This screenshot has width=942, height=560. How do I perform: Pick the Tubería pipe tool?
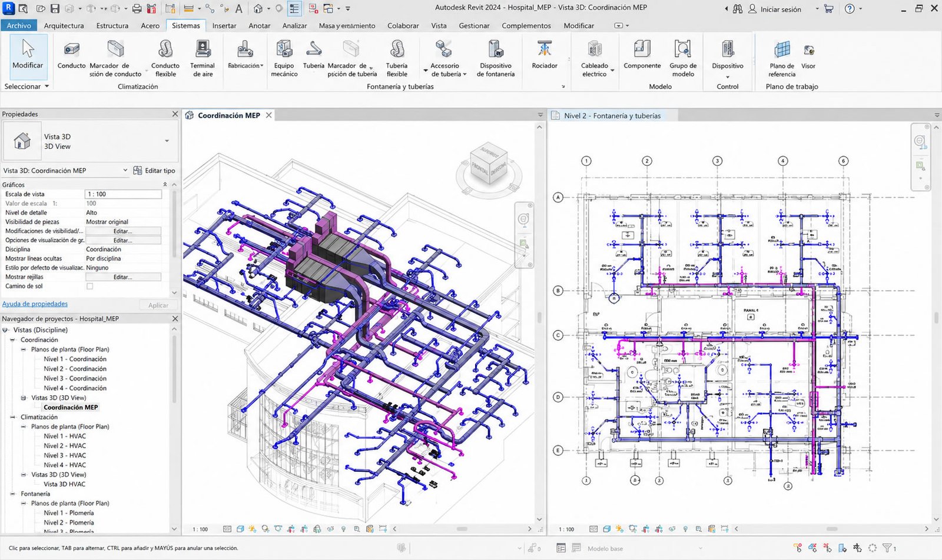314,55
